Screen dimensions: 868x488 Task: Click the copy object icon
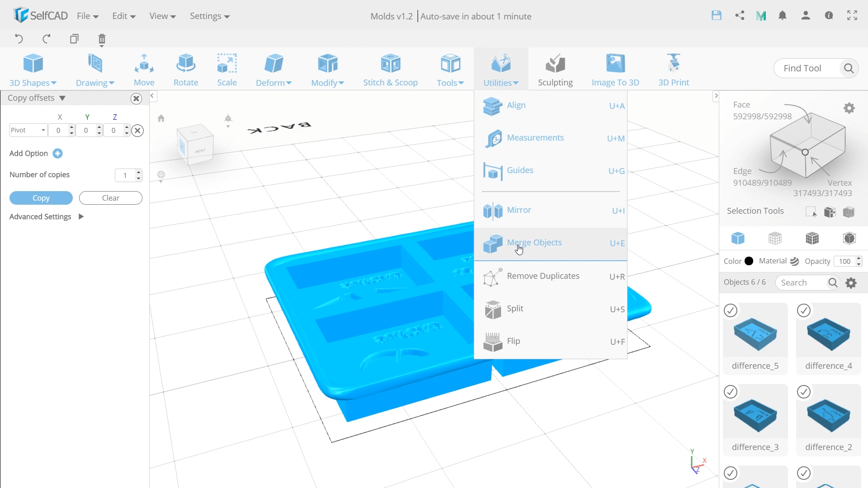(x=74, y=39)
